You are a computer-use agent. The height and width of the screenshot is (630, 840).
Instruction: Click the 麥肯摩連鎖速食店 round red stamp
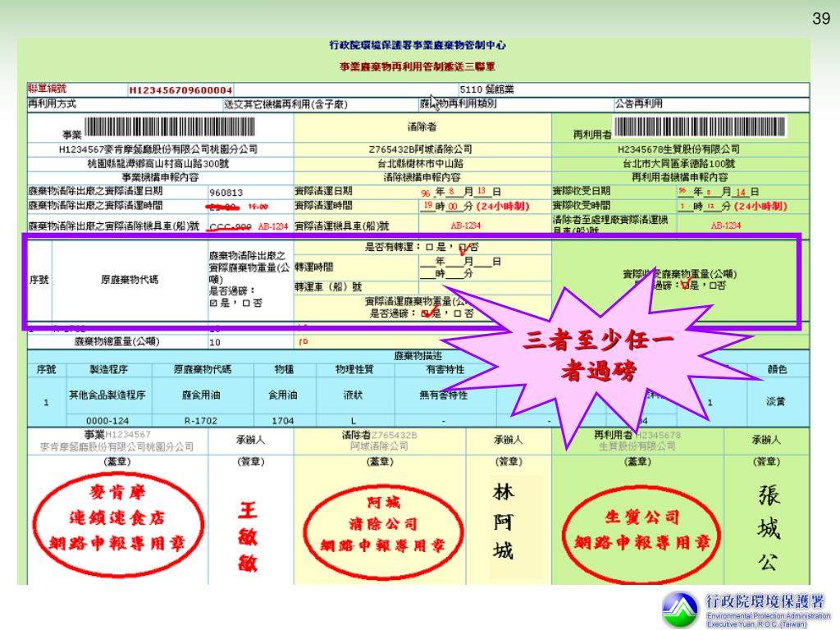(118, 523)
